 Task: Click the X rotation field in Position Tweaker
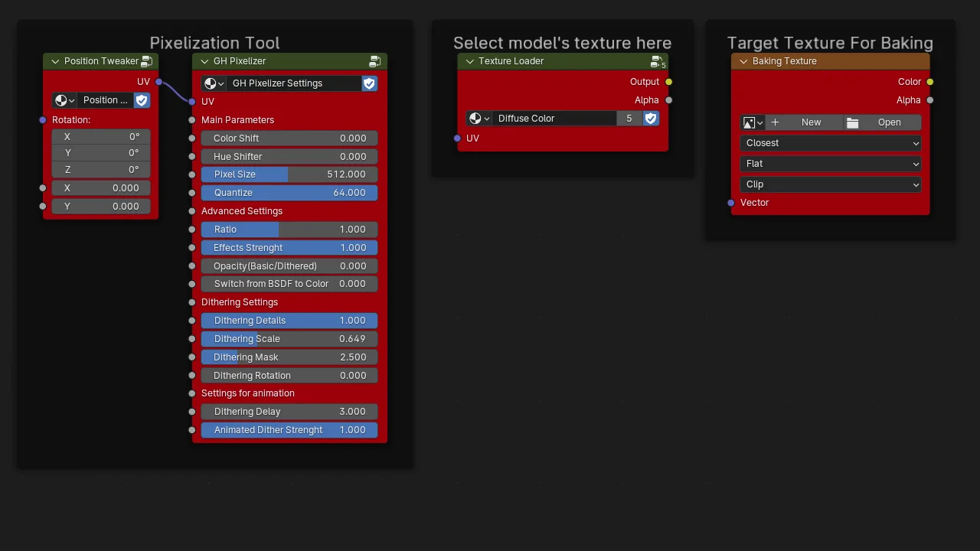100,136
